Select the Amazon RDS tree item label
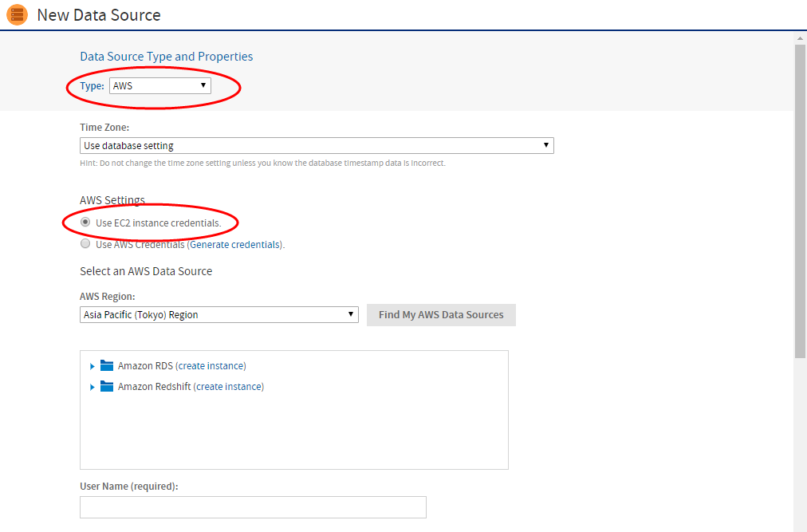Image resolution: width=807 pixels, height=532 pixels. [145, 365]
